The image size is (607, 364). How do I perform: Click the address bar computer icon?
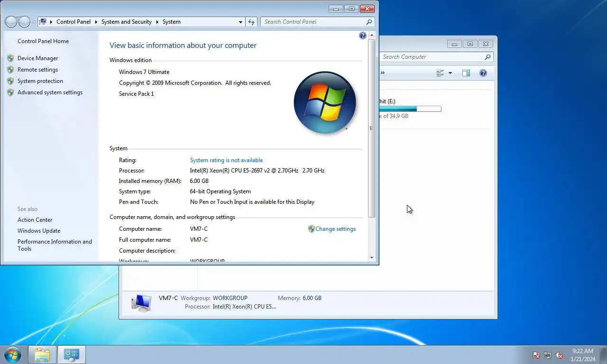tap(43, 22)
